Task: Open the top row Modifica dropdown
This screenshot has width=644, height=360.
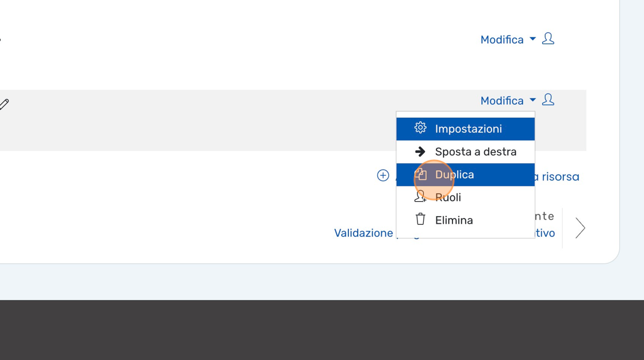Action: tap(508, 40)
